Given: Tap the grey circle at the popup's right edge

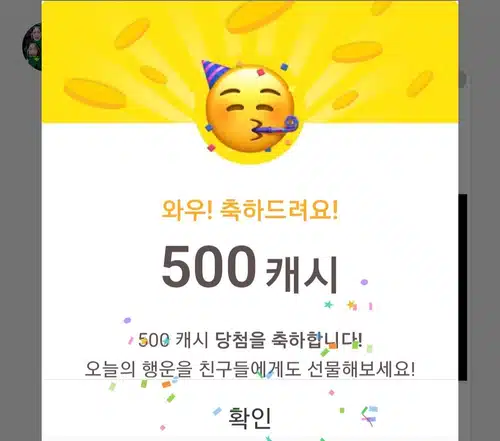Looking at the screenshot, I should [x=463, y=80].
